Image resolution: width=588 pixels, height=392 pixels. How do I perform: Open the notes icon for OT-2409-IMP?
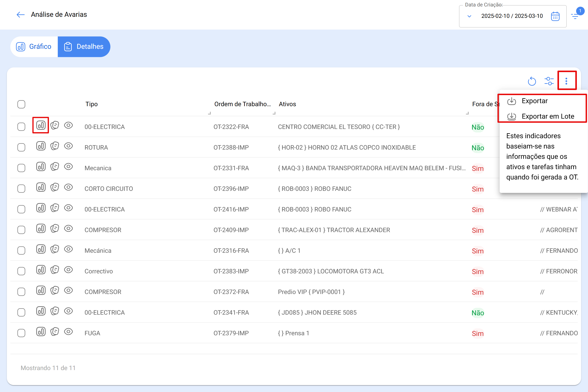click(55, 228)
